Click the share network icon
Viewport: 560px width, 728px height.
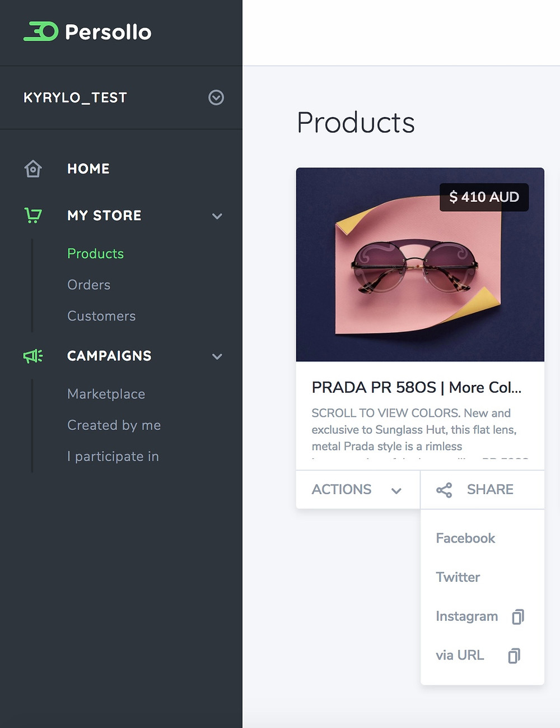point(444,490)
